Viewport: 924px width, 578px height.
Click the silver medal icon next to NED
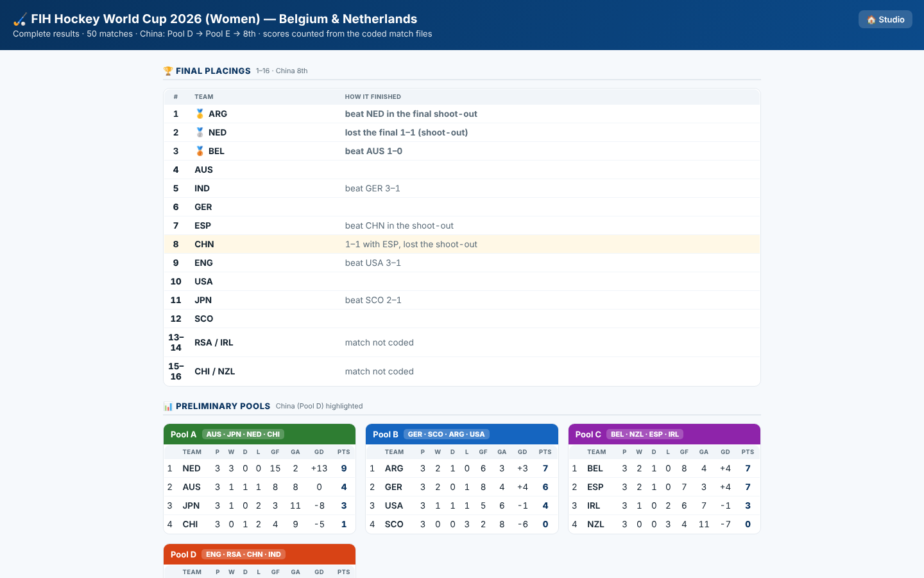pyautogui.click(x=200, y=132)
